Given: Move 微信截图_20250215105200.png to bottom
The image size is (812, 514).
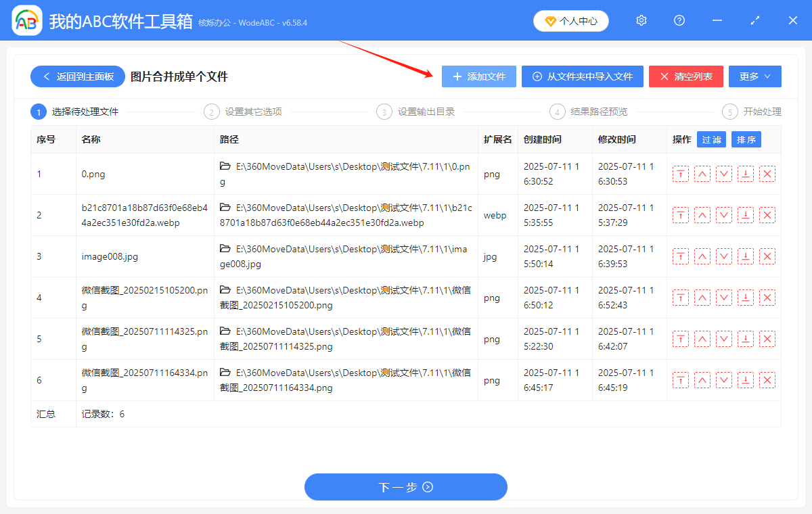Looking at the screenshot, I should pos(745,298).
